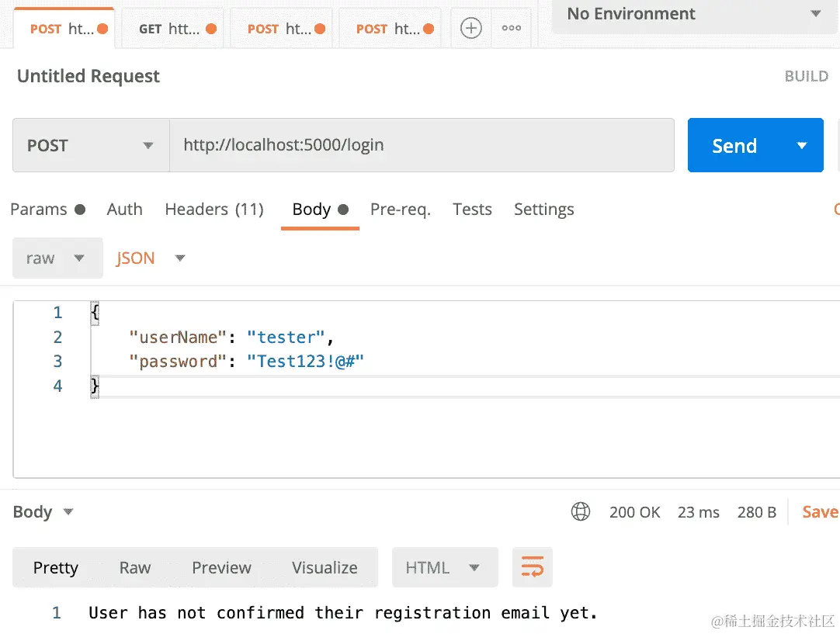
Task: Open the Pre-req. tab
Action: pos(400,210)
